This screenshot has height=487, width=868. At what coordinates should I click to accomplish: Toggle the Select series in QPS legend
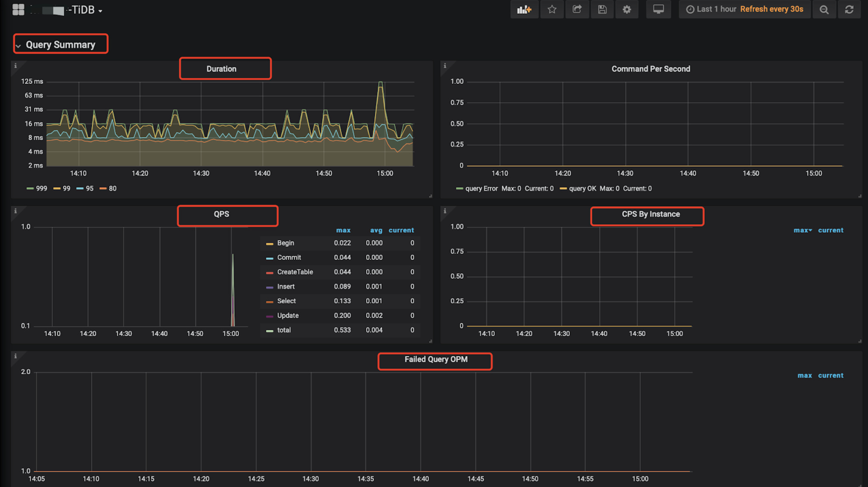[286, 301]
